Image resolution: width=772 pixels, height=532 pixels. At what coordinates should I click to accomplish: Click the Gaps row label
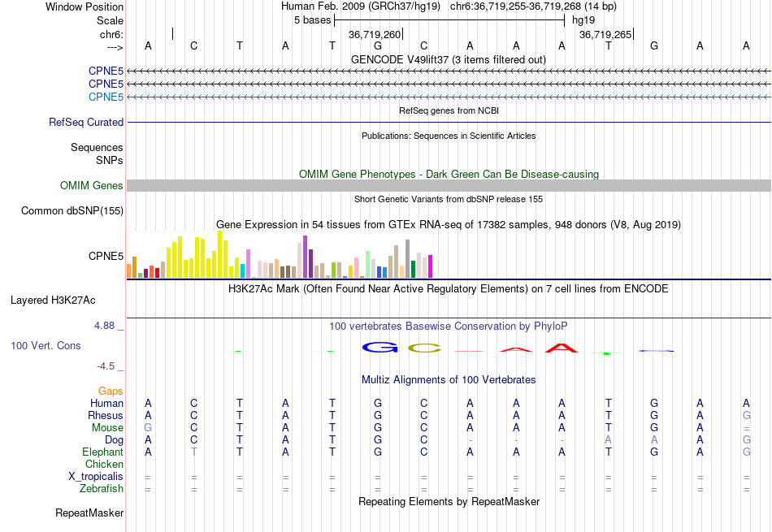coord(111,391)
